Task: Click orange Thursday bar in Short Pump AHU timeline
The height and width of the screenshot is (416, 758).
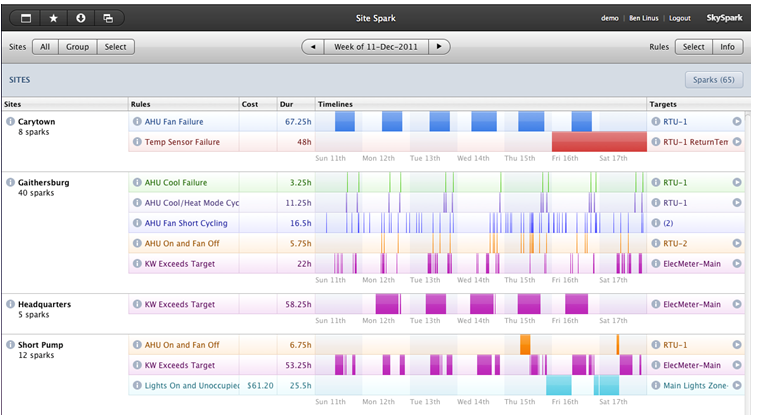Action: click(x=525, y=345)
